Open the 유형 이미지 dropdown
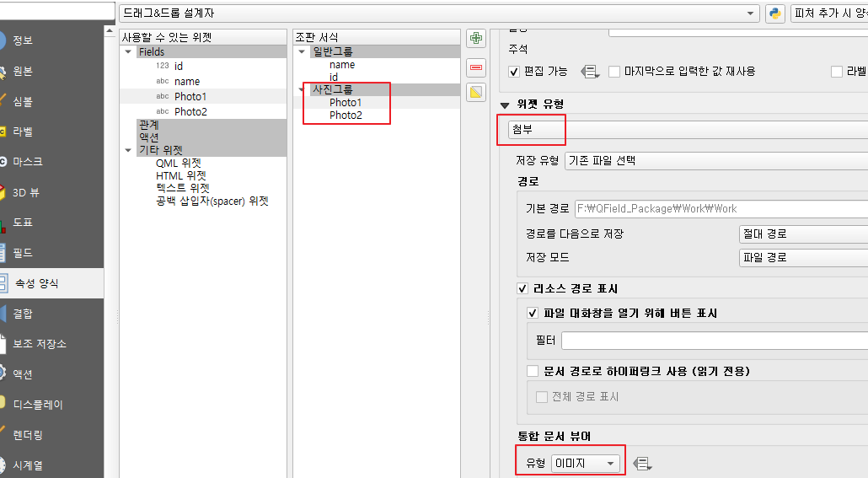The height and width of the screenshot is (478, 868). 585,463
